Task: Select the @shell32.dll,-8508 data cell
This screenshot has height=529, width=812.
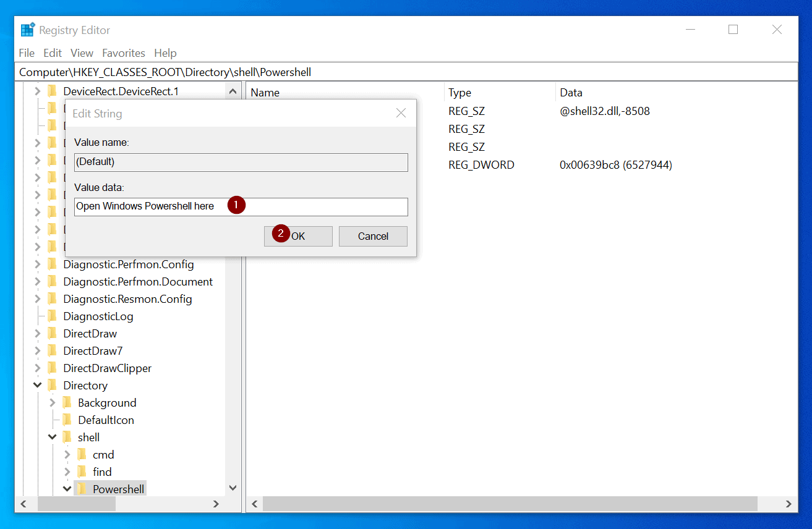Action: coord(605,111)
